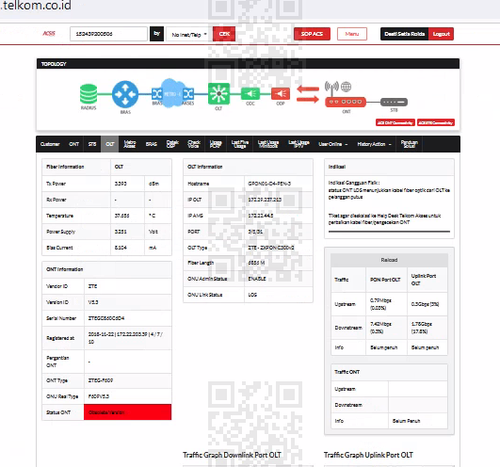Log out using the Logout button

coord(441,34)
